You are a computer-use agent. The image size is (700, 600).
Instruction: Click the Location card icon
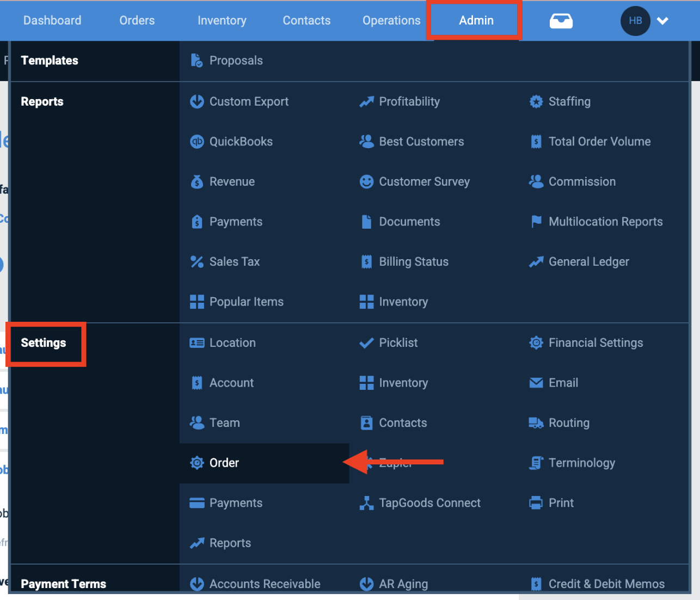197,342
